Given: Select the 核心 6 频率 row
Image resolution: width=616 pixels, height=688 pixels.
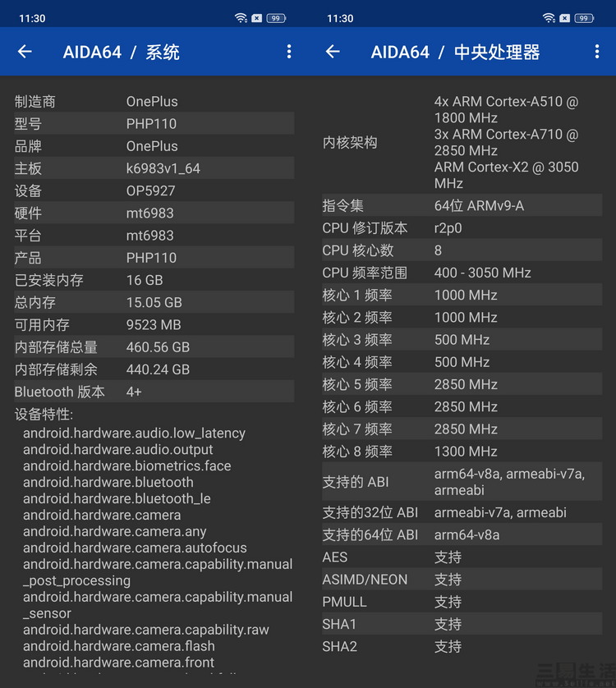Looking at the screenshot, I should click(x=462, y=407).
